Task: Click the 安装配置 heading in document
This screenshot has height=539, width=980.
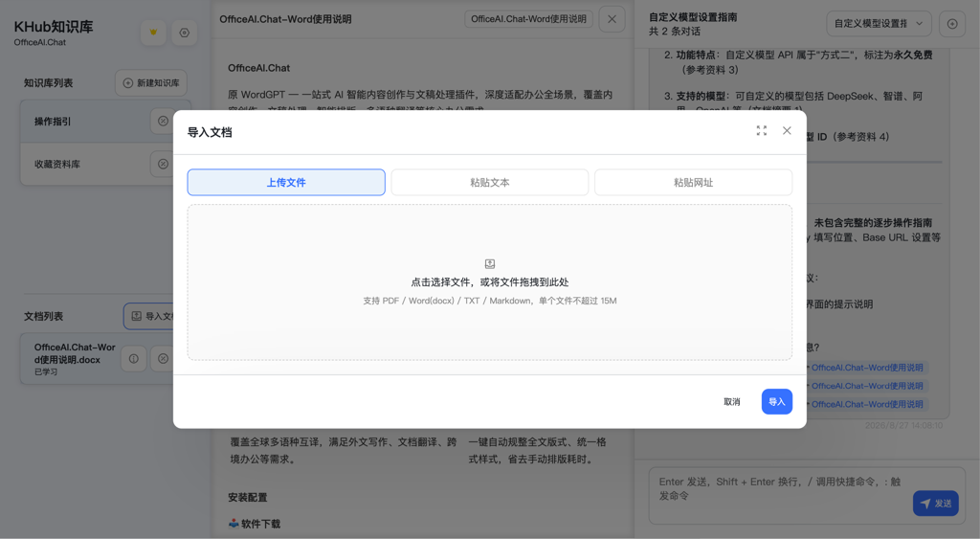Action: point(248,497)
